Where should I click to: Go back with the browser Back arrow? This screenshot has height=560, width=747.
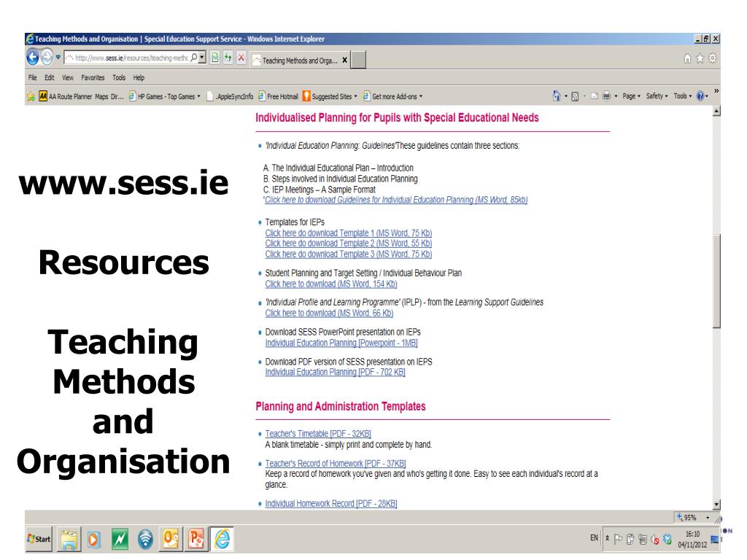coord(32,58)
